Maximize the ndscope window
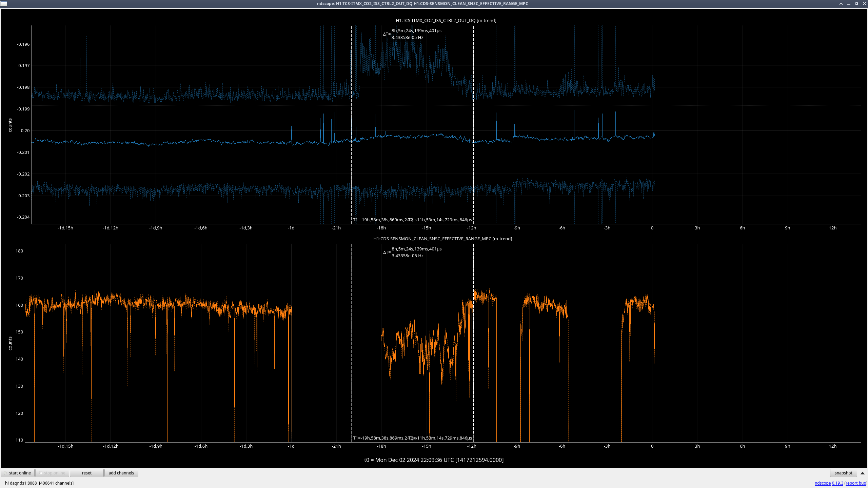This screenshot has height=488, width=868. click(x=856, y=4)
